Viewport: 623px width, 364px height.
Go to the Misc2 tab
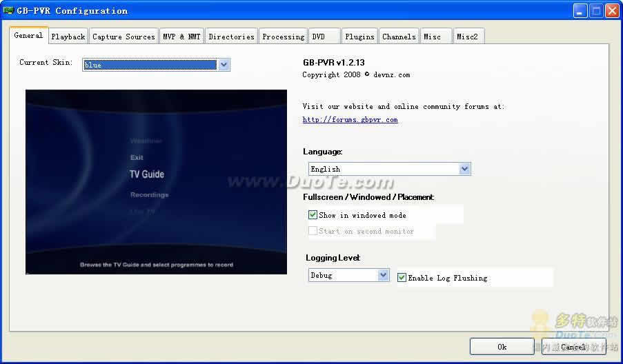point(469,37)
